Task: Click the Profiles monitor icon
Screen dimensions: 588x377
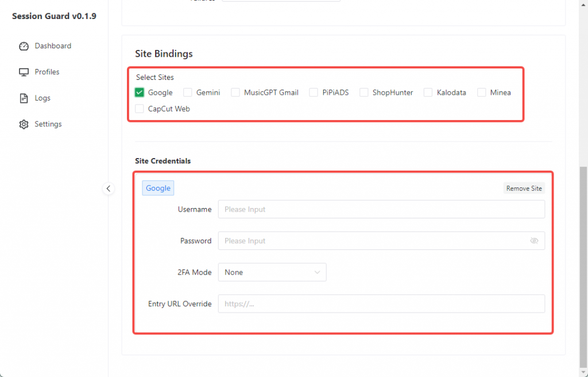Action: tap(24, 72)
